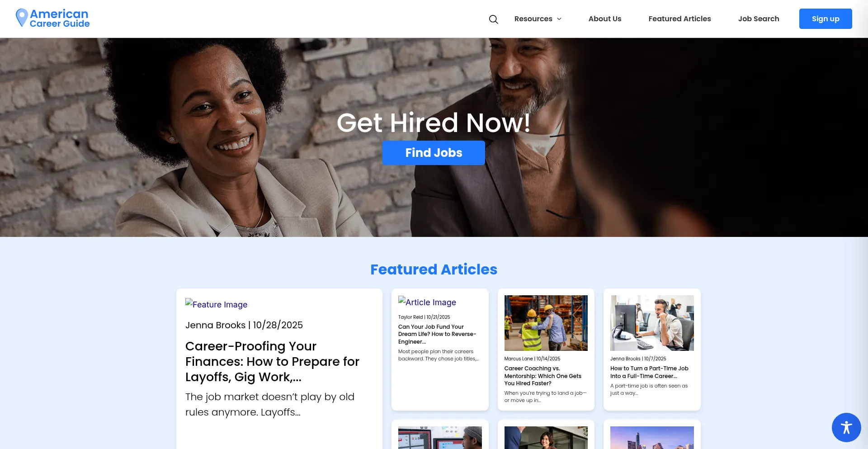The height and width of the screenshot is (449, 868).
Task: Click the broken Feature Image placeholder
Action: pos(216,304)
